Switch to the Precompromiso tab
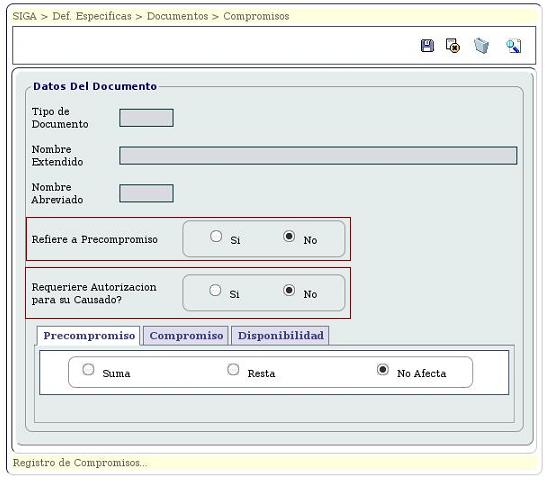Viewport: 546px width, 480px height. 88,336
